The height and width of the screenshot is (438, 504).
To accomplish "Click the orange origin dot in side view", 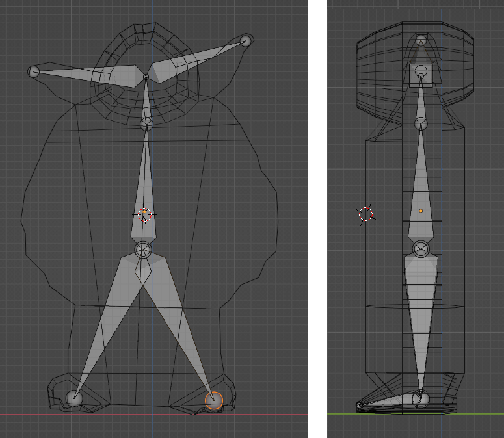I will (x=421, y=211).
